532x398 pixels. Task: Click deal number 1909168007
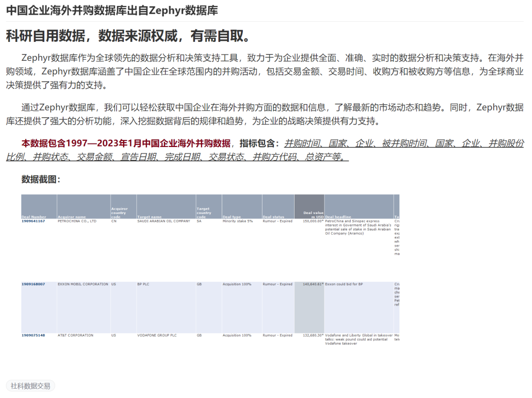point(33,284)
